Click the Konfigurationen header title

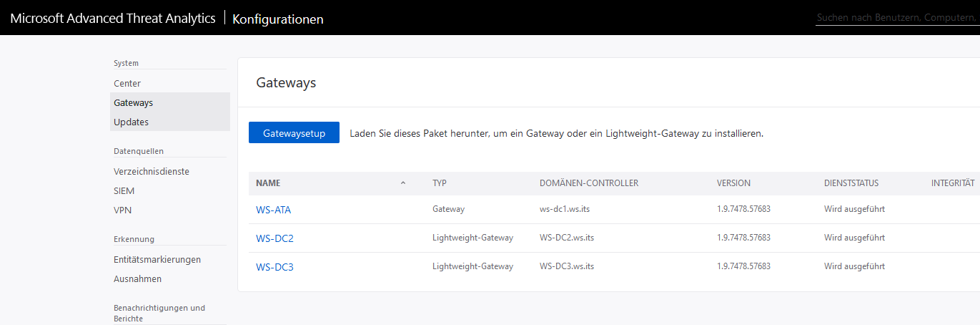coord(278,19)
